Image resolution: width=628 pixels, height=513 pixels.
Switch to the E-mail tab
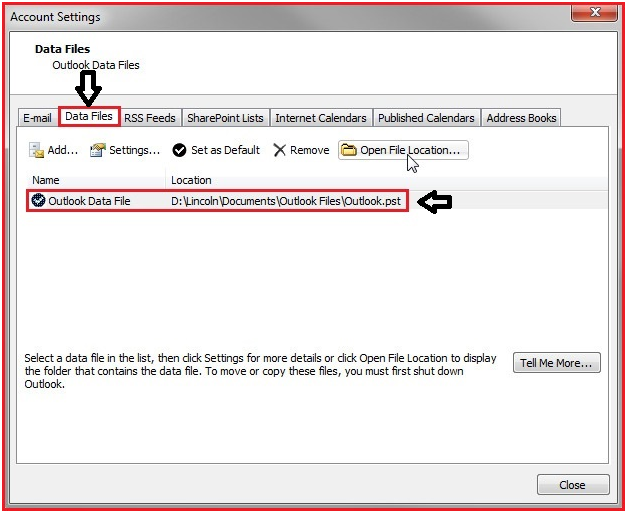[37, 118]
